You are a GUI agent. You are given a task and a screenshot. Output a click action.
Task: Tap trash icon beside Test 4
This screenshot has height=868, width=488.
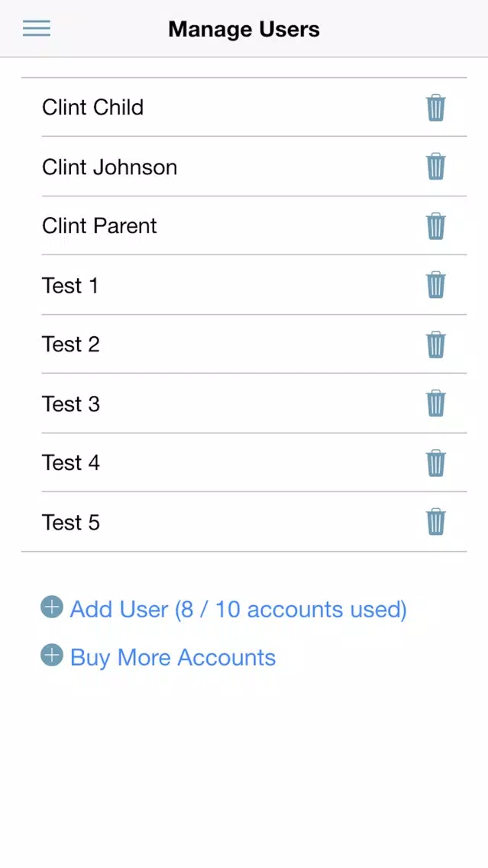(x=435, y=463)
